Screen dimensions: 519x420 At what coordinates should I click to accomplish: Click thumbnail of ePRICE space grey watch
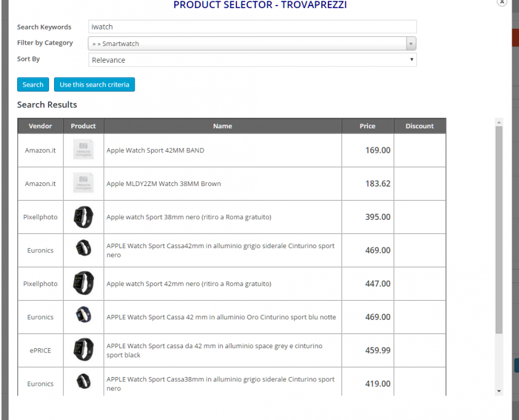coord(84,349)
